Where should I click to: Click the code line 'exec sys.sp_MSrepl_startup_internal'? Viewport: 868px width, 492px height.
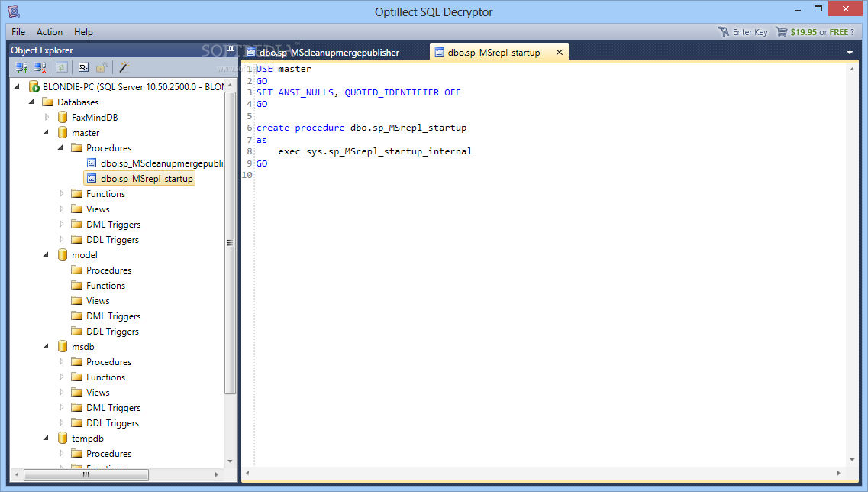click(376, 151)
